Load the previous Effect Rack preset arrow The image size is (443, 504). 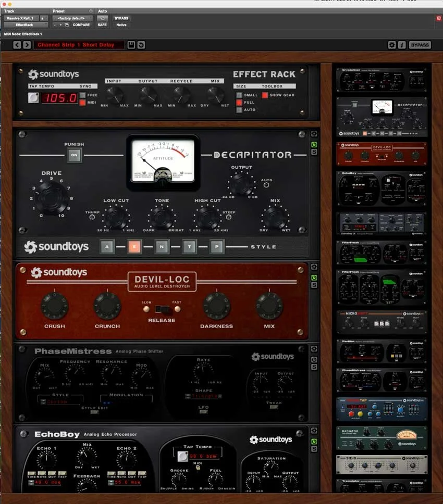tap(17, 45)
